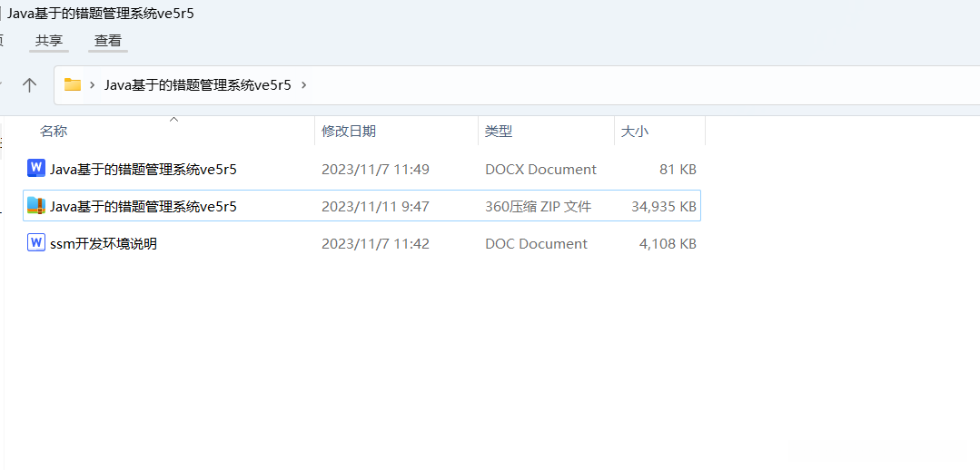Click the Java基于的错题管理系统ve5r5 breadcrumb in address bar
Screen dimensions: 980x470
click(198, 85)
